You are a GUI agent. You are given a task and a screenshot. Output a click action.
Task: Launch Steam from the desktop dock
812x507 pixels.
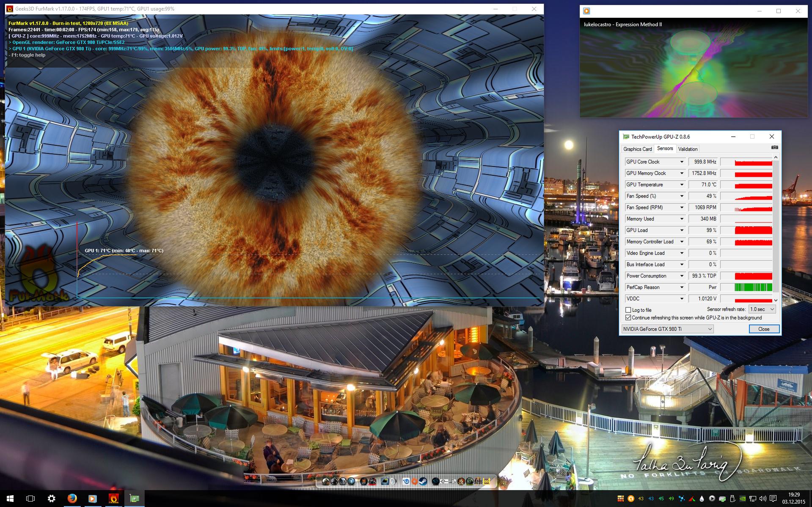pos(423,481)
